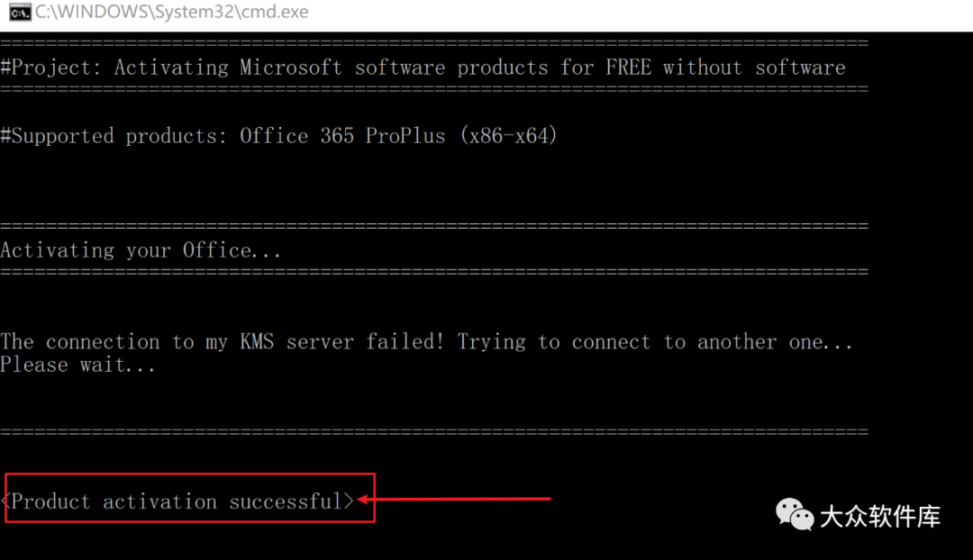
Task: Click the word "FREE" in the project line
Action: (x=628, y=68)
